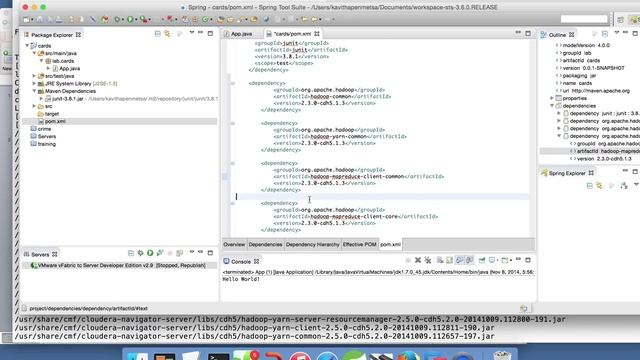The height and width of the screenshot is (360, 640).
Task: Open the Dependency Hierarchy tab
Action: click(x=313, y=244)
